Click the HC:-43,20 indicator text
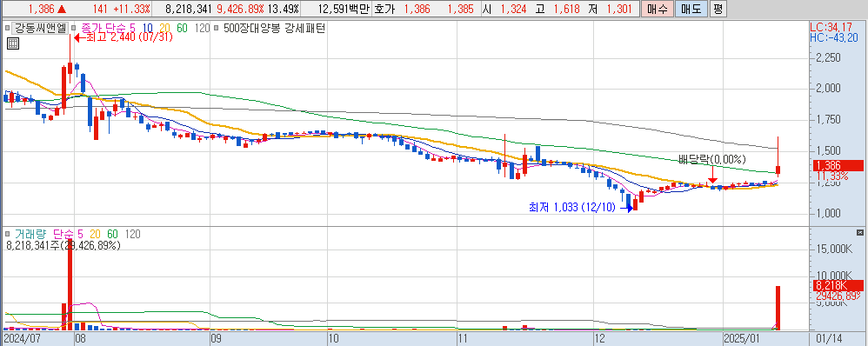868x346 pixels. tap(834, 37)
